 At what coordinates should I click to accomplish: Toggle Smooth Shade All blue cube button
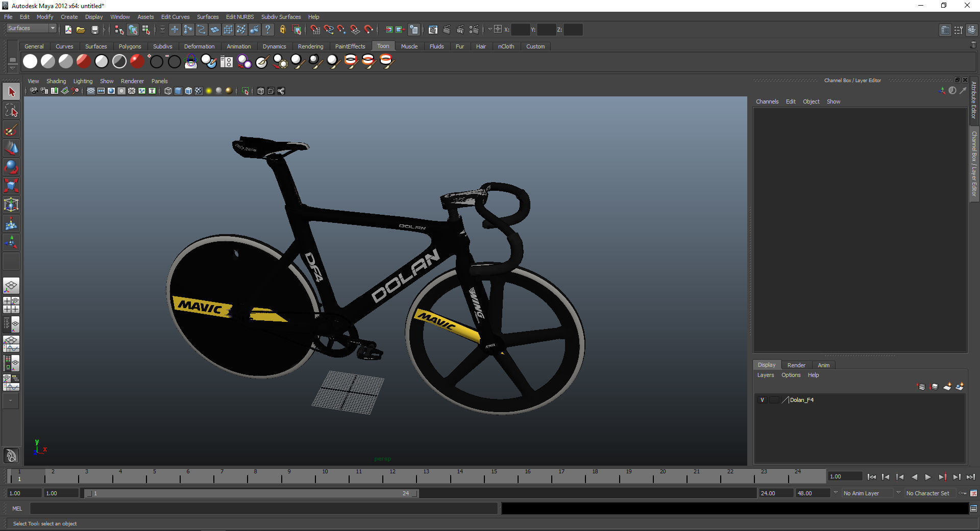click(178, 91)
